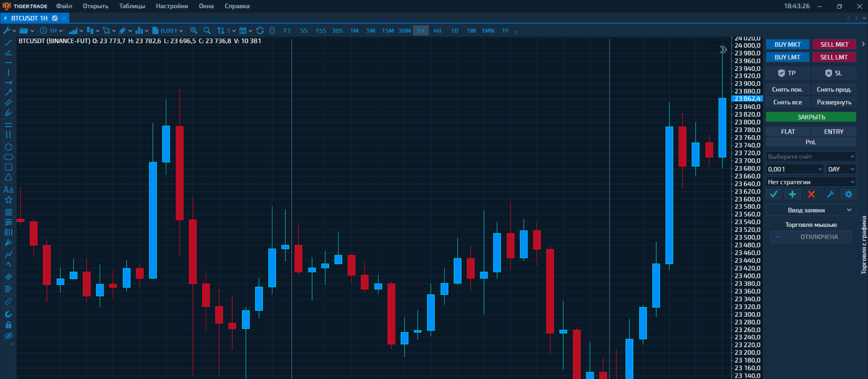
Task: Click the zoom-in magnifier icon
Action: [194, 31]
